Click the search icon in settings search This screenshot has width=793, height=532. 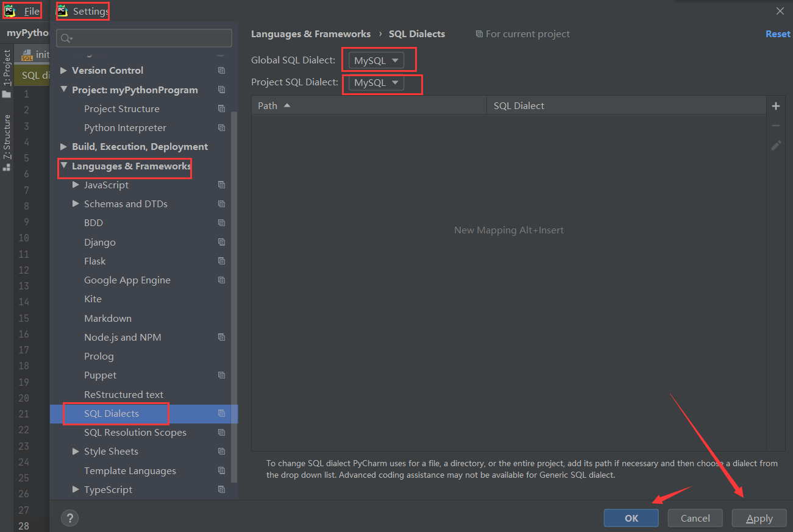pyautogui.click(x=67, y=38)
